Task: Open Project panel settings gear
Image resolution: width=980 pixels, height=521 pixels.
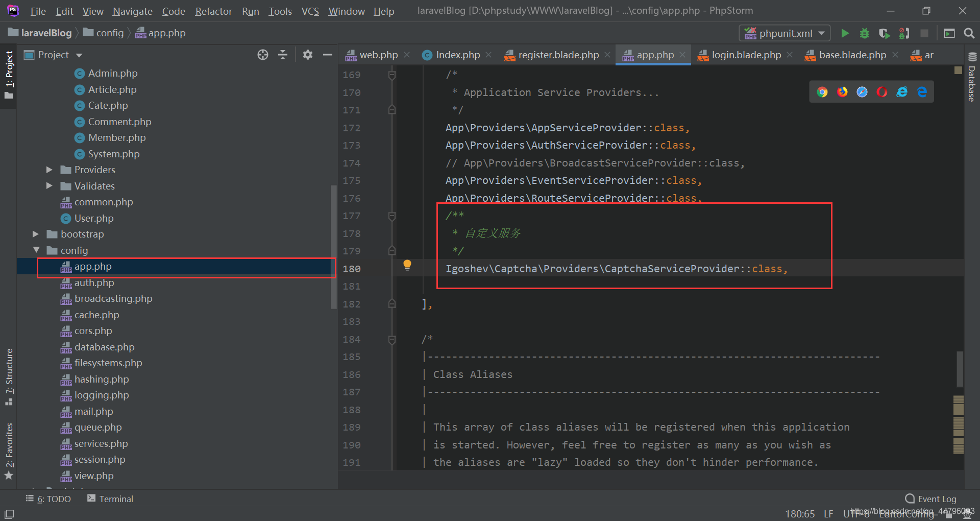Action: click(307, 55)
